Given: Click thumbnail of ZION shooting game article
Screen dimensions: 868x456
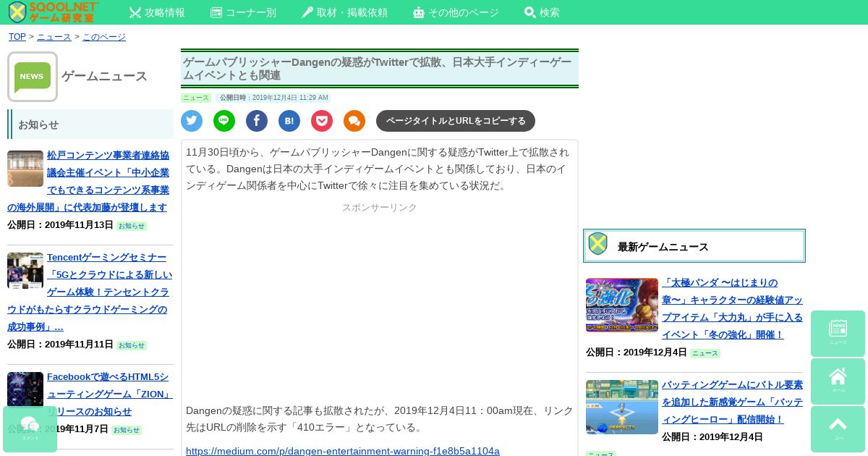Looking at the screenshot, I should click(x=25, y=390).
